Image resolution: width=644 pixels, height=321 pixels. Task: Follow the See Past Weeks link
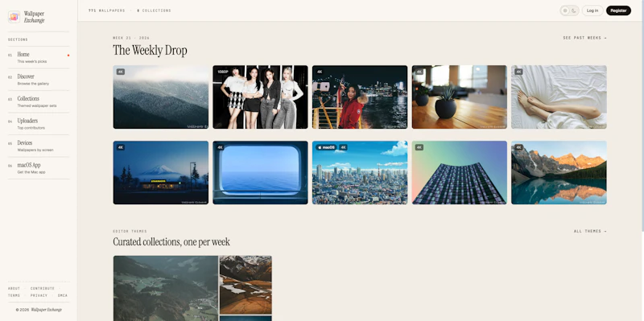584,38
